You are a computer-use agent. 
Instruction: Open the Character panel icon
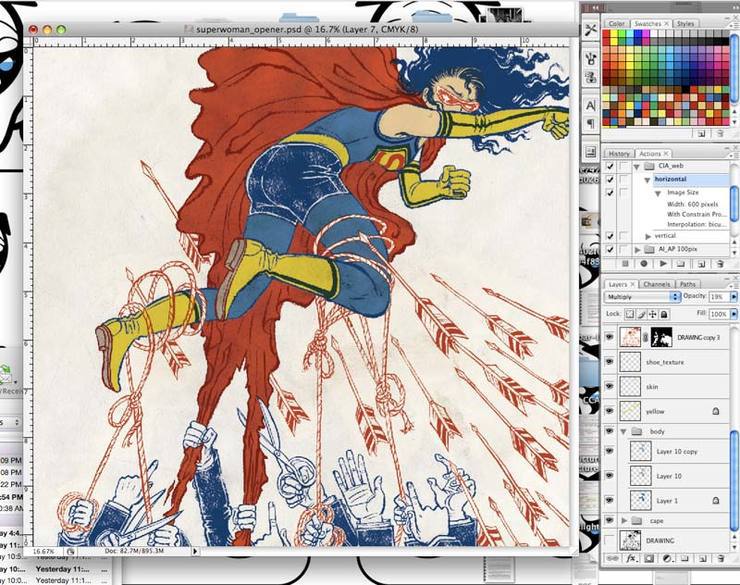click(x=591, y=104)
